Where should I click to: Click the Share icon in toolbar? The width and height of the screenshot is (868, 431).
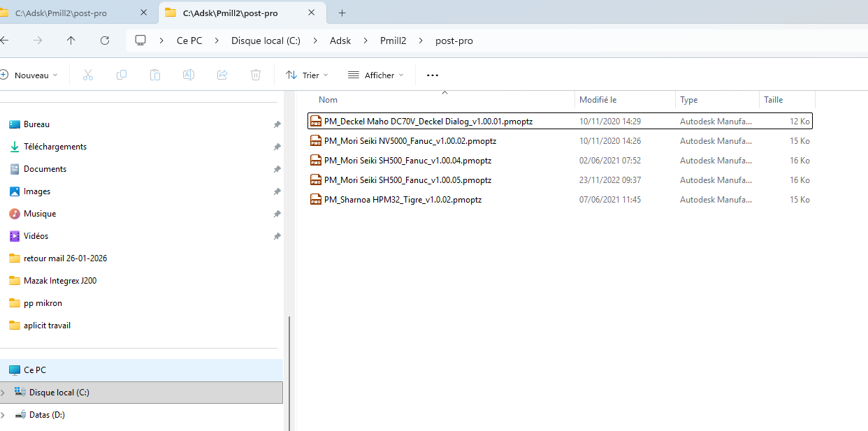(x=222, y=75)
